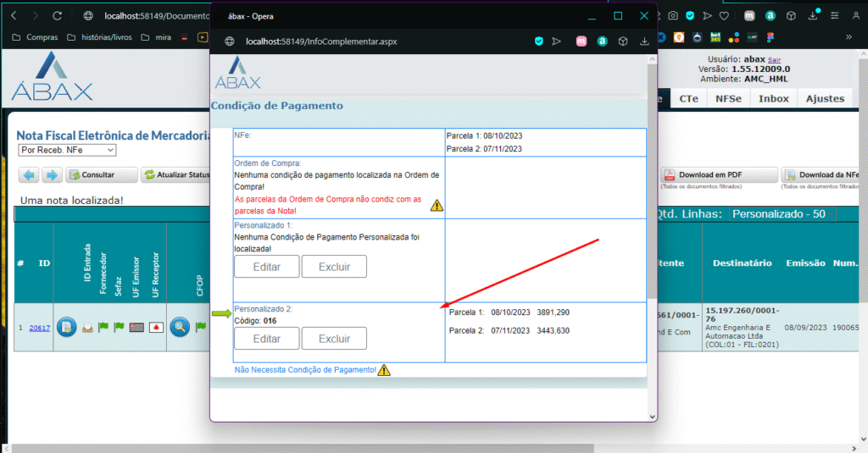
Task: Click the warning icon beside Ordem de Compra message
Action: coord(437,205)
